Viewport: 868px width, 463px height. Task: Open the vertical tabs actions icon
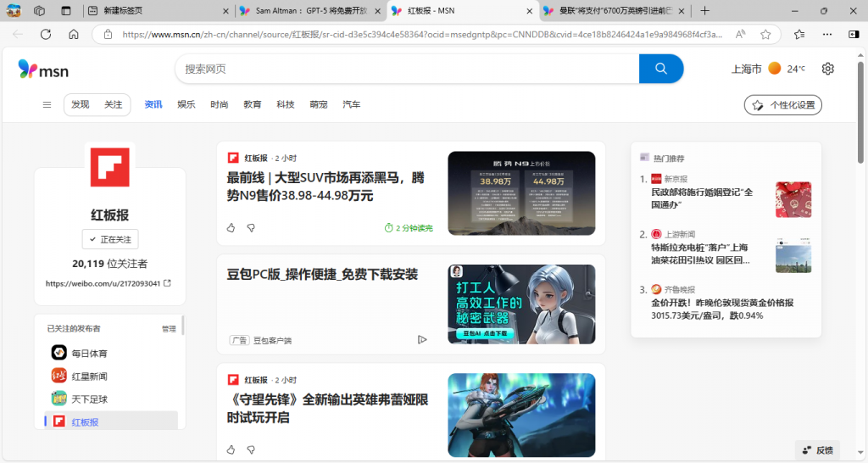(x=66, y=10)
